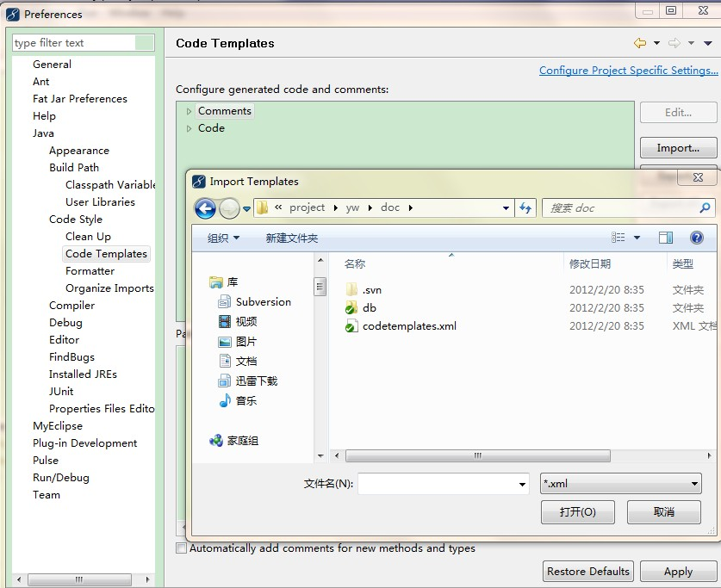This screenshot has width=721, height=588.
Task: Click the refresh button beside the address bar
Action: click(x=525, y=208)
